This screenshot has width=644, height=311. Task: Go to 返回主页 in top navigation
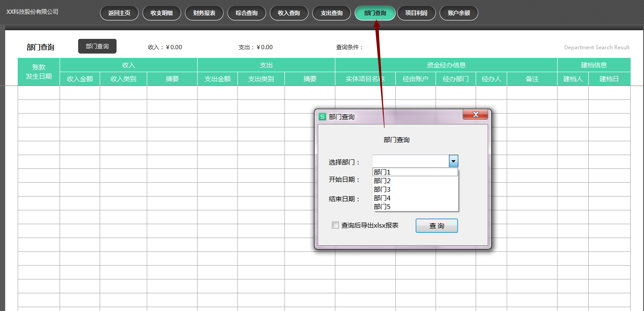(119, 13)
